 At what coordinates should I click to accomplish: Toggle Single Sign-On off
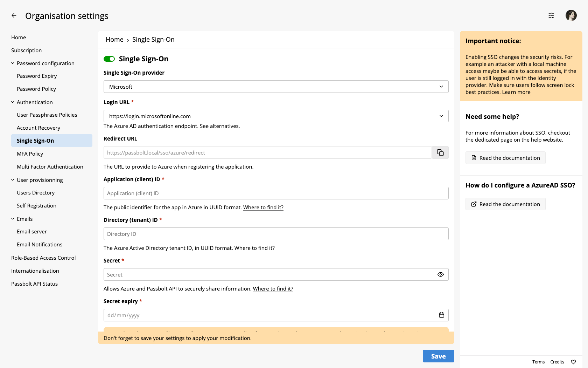pyautogui.click(x=109, y=59)
